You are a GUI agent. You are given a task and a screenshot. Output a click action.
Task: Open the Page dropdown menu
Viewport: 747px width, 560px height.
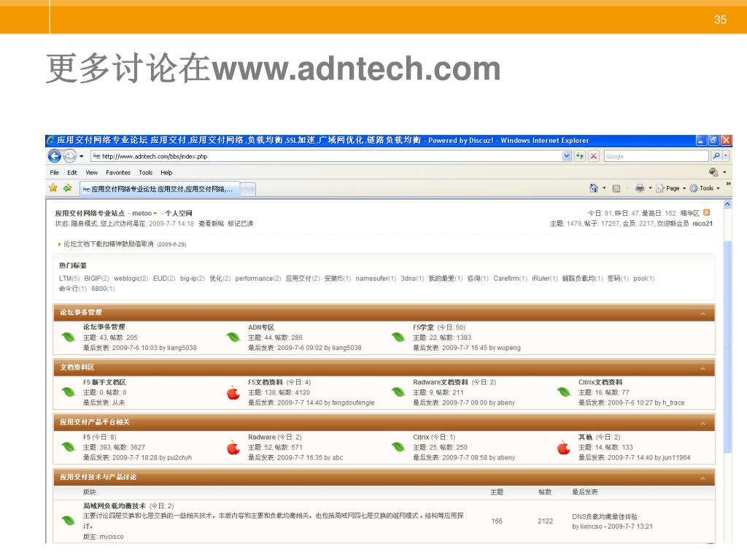pyautogui.click(x=671, y=188)
